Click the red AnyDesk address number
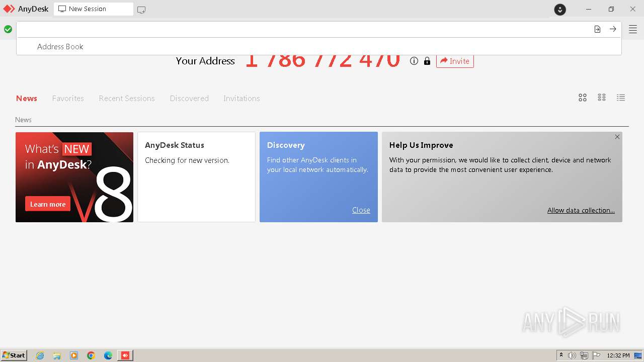 [323, 60]
